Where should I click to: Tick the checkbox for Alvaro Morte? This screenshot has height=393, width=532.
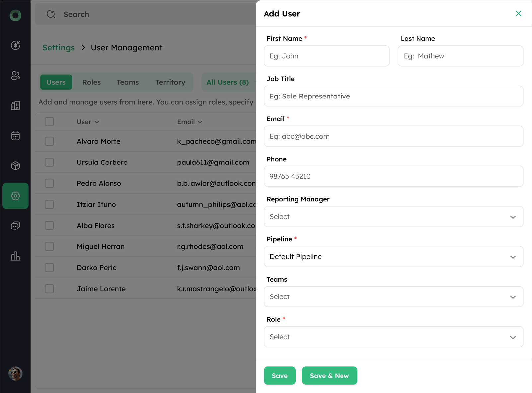49,141
